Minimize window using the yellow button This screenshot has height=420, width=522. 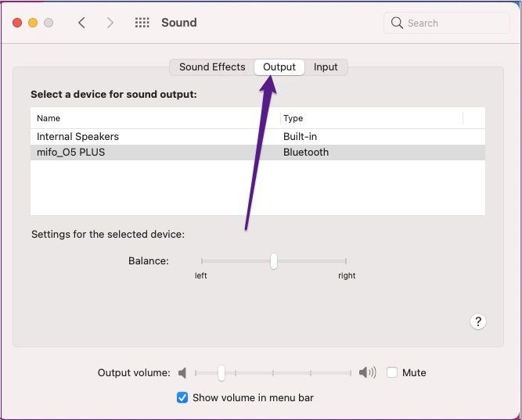(33, 23)
